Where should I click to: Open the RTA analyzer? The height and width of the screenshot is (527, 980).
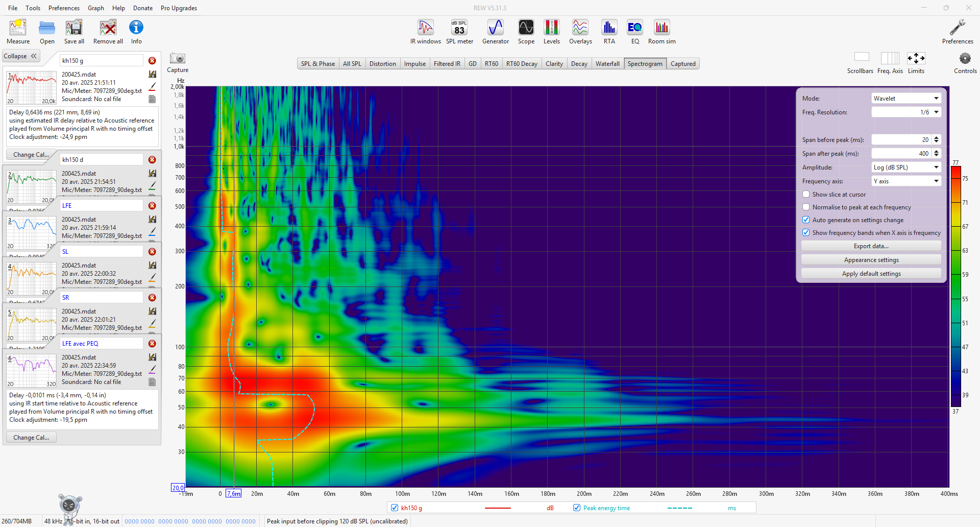pyautogui.click(x=609, y=32)
